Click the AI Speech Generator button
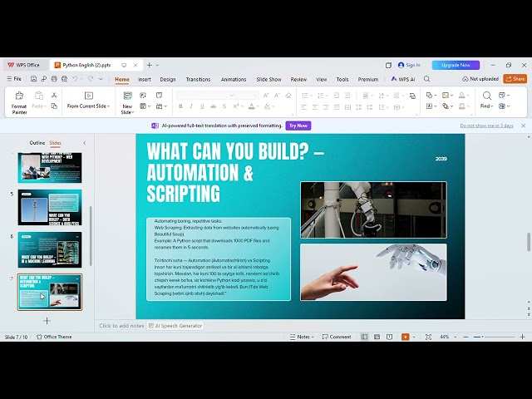The image size is (532, 399). coord(175,326)
